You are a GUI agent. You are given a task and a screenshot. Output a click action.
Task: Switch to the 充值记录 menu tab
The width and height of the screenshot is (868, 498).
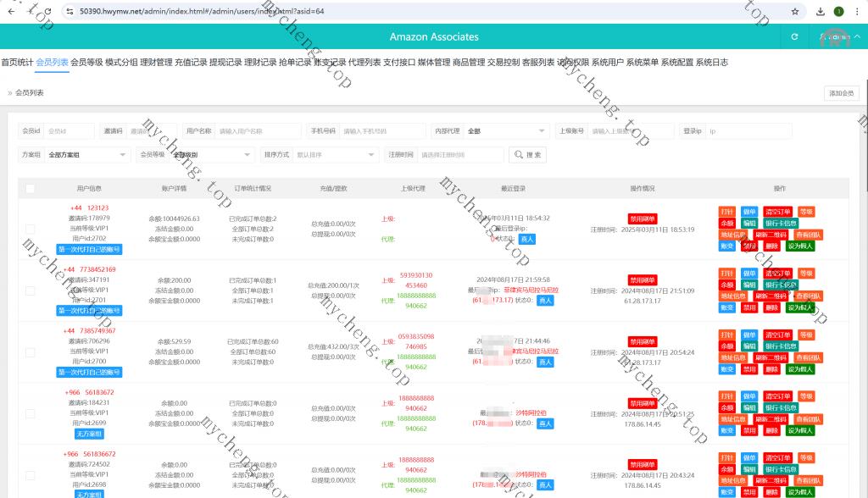tap(191, 62)
